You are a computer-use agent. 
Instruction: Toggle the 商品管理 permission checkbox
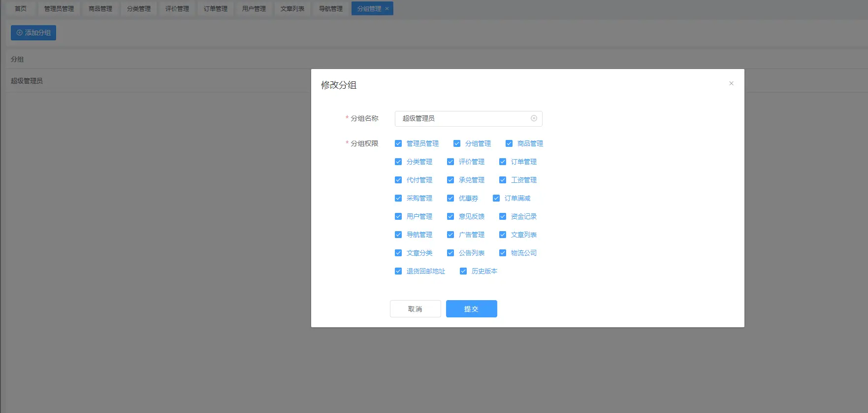[509, 143]
